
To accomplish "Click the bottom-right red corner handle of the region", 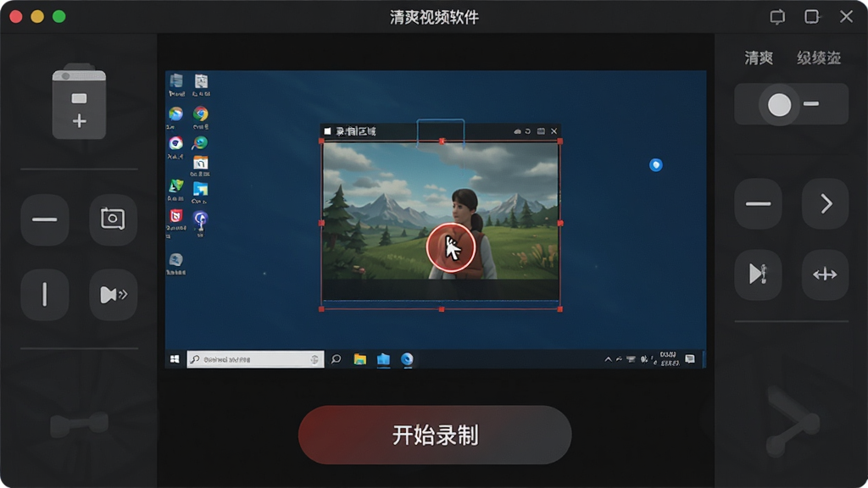I will click(559, 309).
